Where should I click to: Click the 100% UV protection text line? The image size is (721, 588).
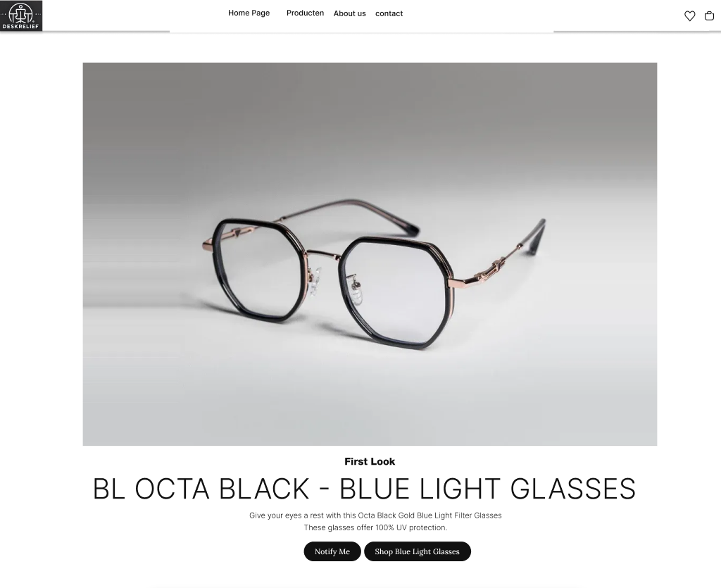click(x=375, y=527)
